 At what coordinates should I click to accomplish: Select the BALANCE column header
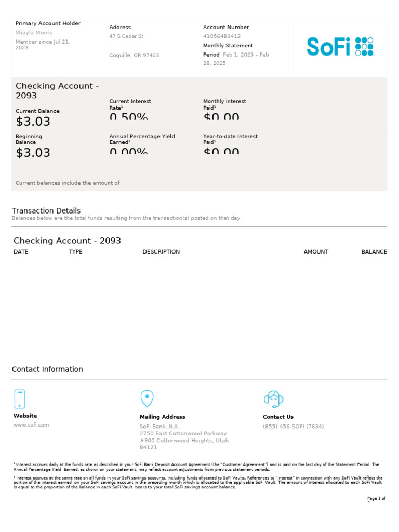[x=374, y=252]
